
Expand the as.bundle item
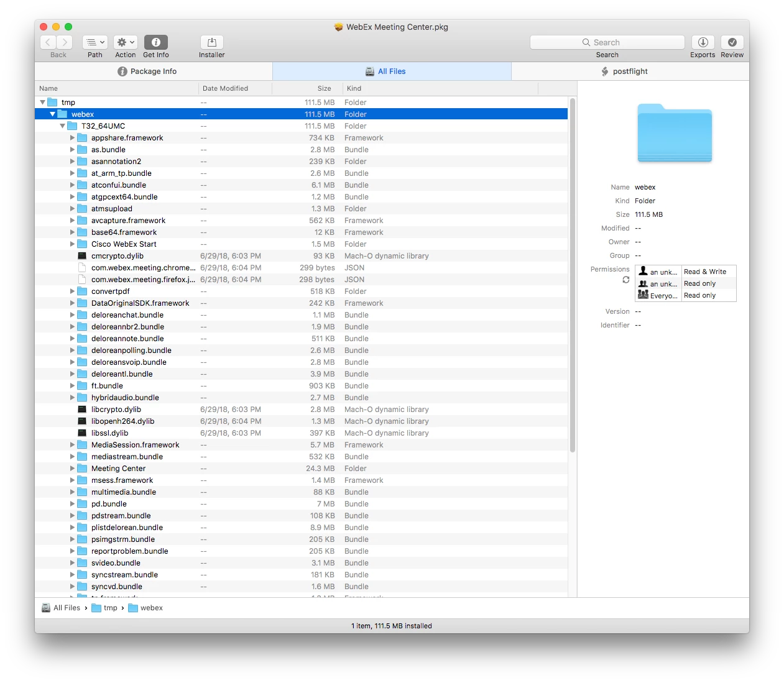[72, 150]
